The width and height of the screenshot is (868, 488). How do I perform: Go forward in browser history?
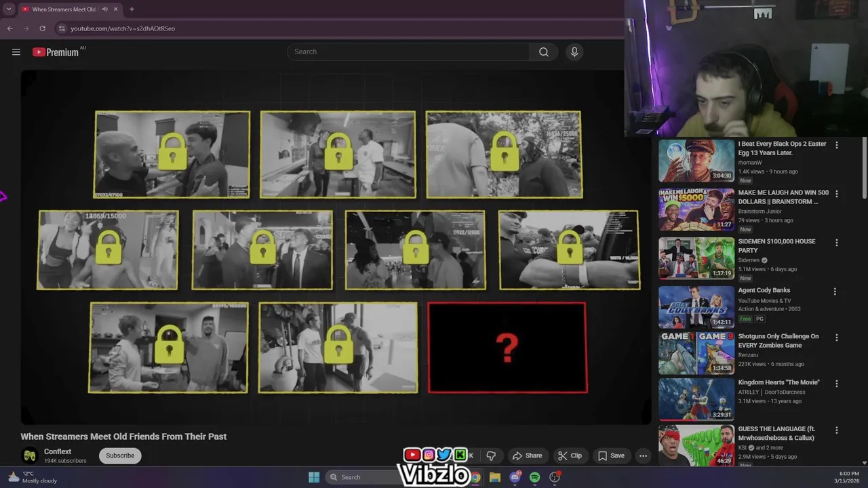(26, 28)
